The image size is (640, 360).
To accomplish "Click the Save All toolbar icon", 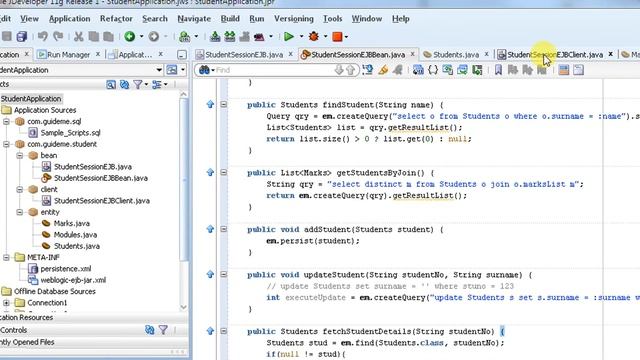I will [x=22, y=37].
